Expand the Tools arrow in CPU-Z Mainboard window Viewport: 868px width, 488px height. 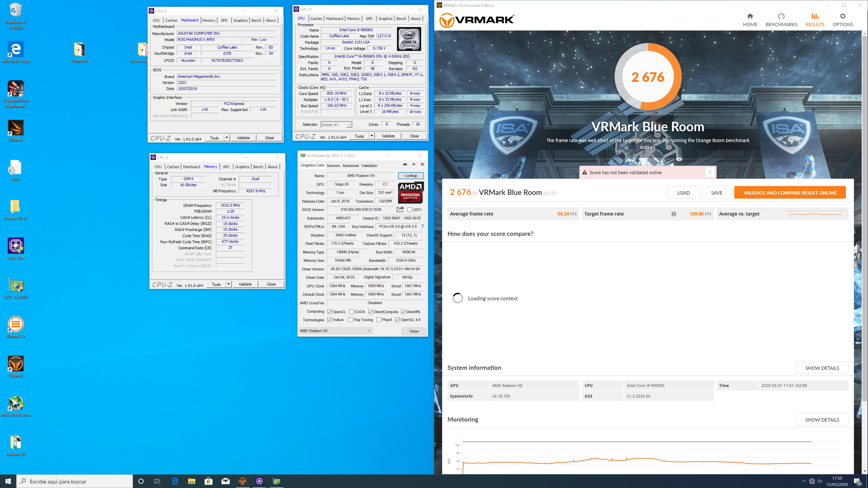227,138
